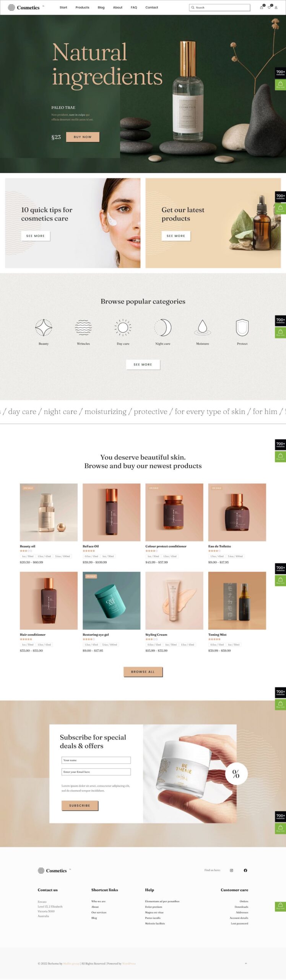Select the 3.4oz / 100ml option for Restoring eye gel
Screen dimensions: 286x980
[110, 645]
